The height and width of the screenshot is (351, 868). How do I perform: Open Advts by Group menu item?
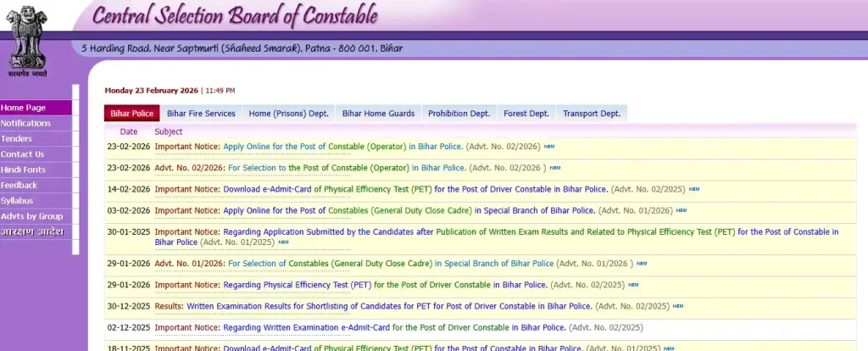tap(32, 216)
